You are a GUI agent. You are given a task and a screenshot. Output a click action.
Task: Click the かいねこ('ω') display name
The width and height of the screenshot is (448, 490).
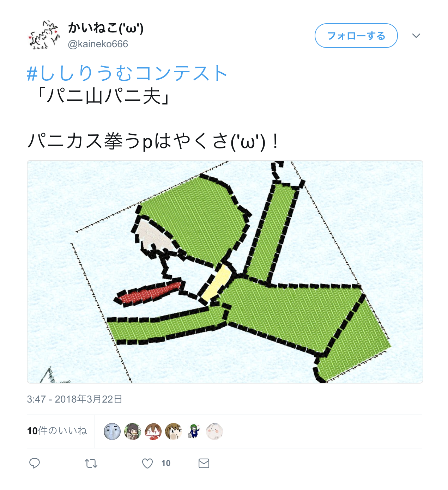106,28
